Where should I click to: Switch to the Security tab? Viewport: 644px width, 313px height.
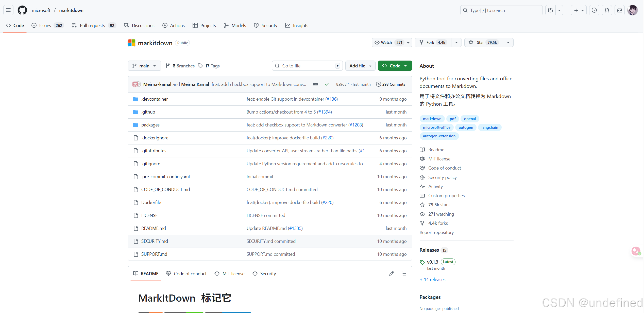pyautogui.click(x=266, y=25)
